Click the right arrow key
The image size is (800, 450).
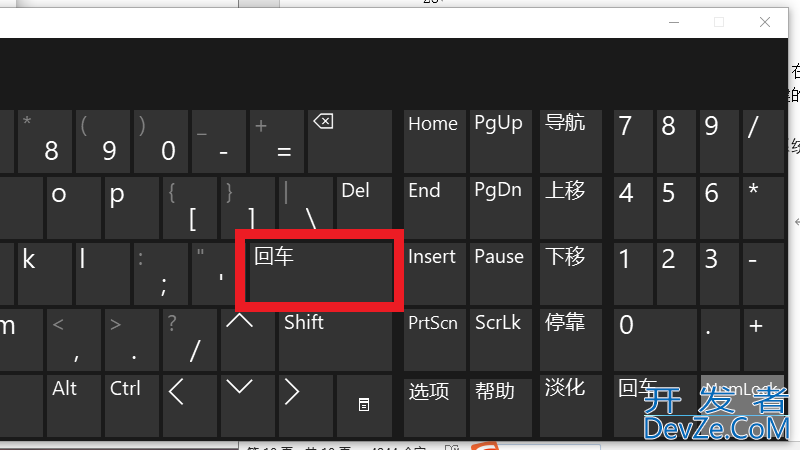point(306,406)
